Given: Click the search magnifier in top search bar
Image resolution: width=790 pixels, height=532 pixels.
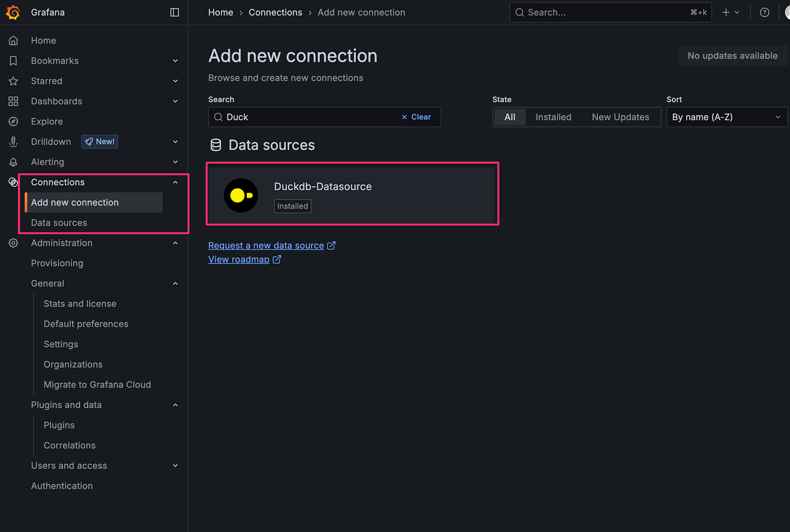Looking at the screenshot, I should 520,12.
